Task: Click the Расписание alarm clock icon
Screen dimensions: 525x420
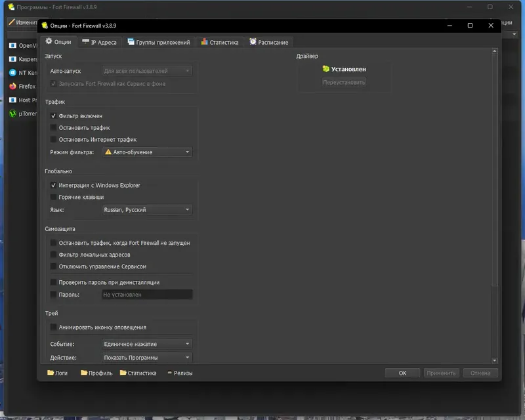Action: pyautogui.click(x=253, y=41)
